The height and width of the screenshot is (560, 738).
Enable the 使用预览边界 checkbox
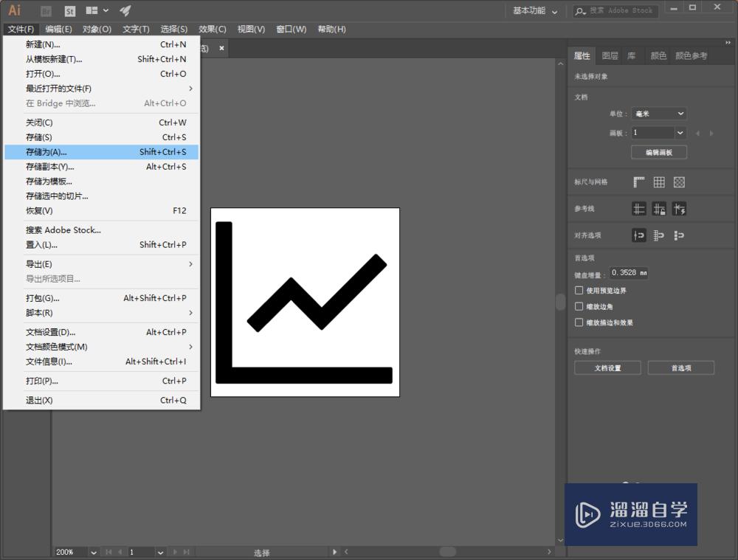(x=579, y=291)
